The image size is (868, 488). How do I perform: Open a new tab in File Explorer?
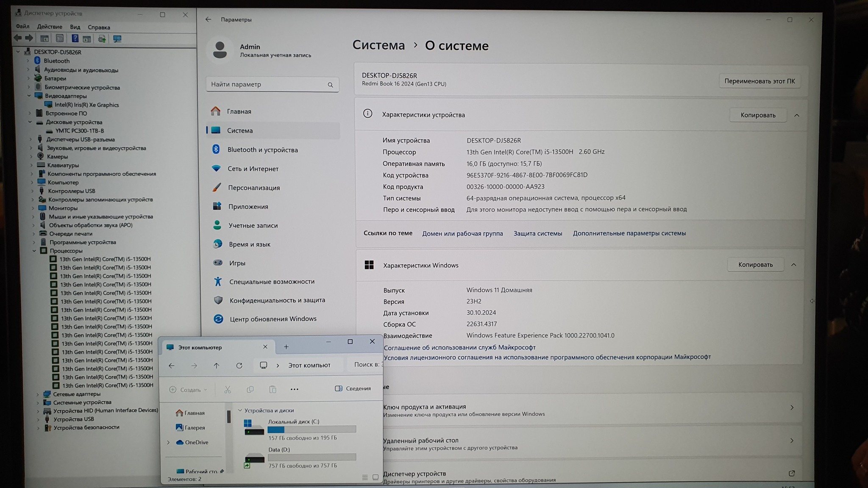click(x=286, y=347)
